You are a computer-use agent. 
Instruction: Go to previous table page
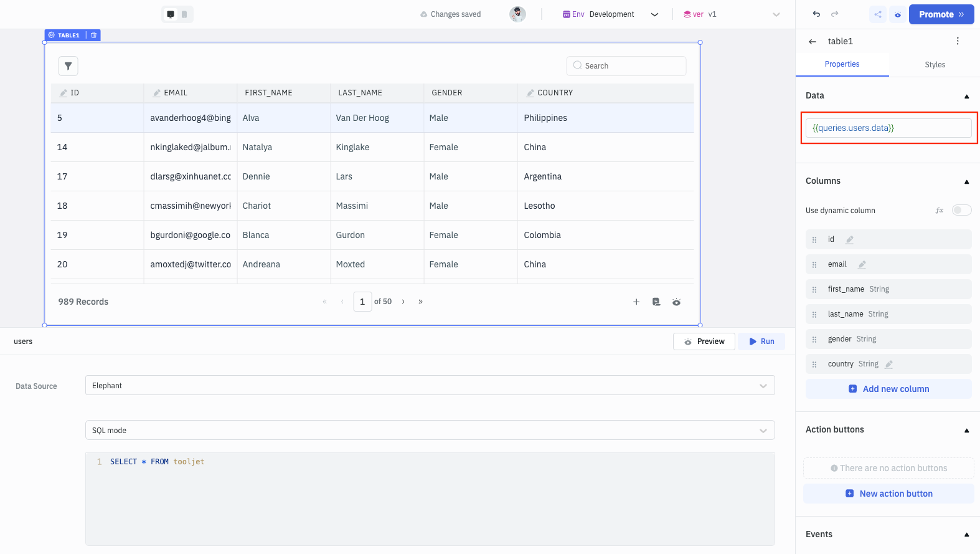tap(342, 302)
